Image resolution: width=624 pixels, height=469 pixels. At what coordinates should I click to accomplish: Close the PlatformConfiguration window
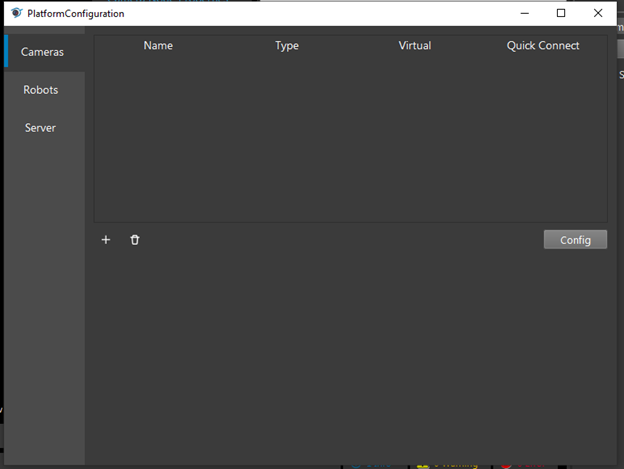pyautogui.click(x=598, y=13)
